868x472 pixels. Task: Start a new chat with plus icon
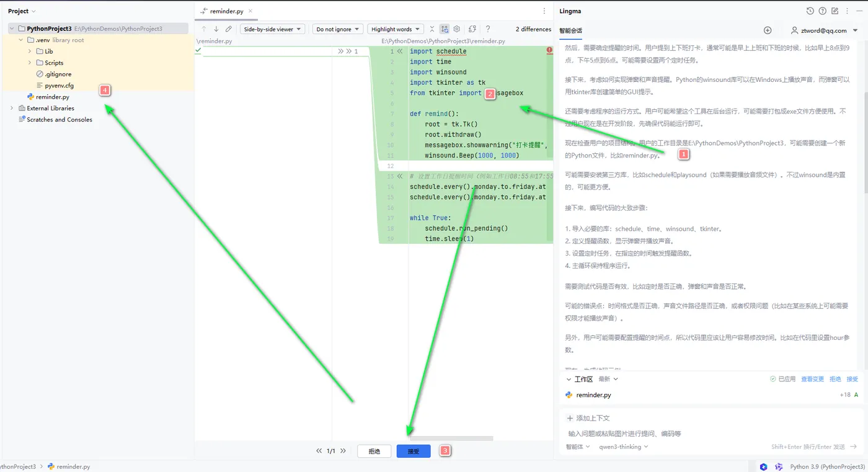(x=768, y=30)
